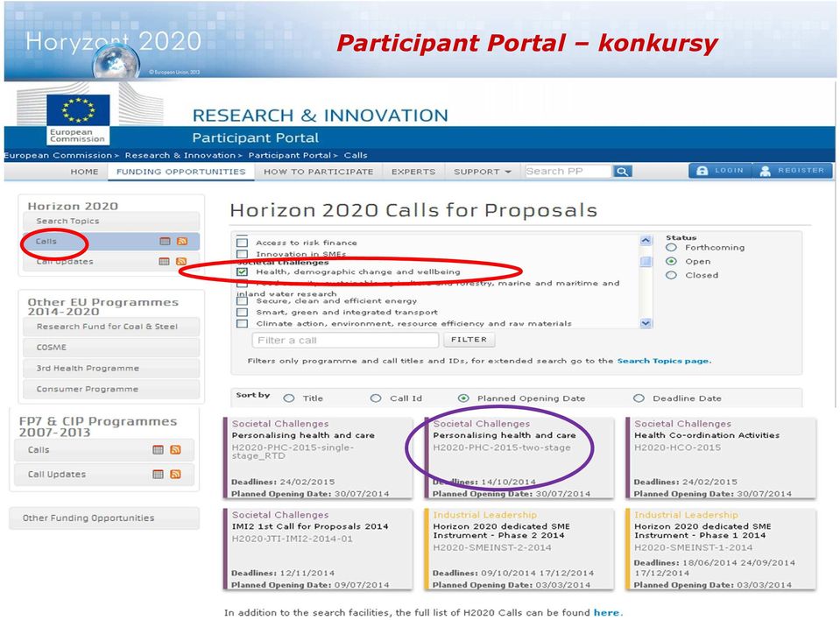The image size is (840, 620).
Task: Open calendar icon in Horizon 2020 Calls row
Action: click(x=165, y=242)
